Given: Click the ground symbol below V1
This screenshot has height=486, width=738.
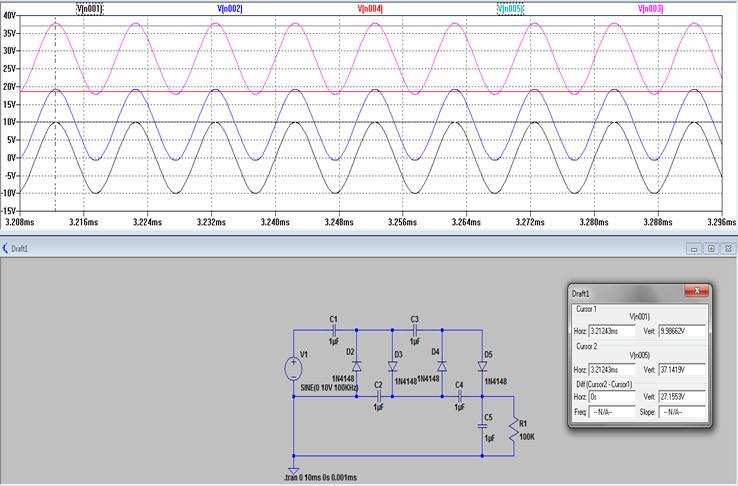Looking at the screenshot, I should click(x=293, y=469).
